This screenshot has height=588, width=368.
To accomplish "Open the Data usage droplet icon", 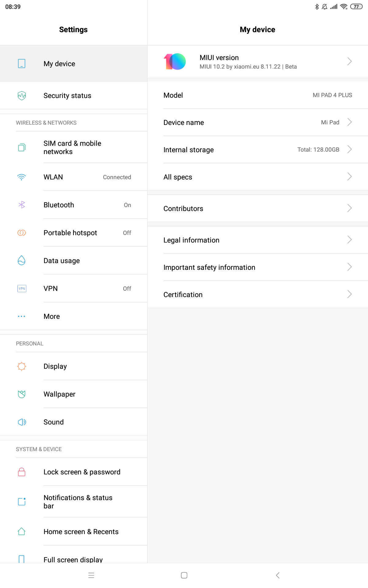I will (x=21, y=260).
